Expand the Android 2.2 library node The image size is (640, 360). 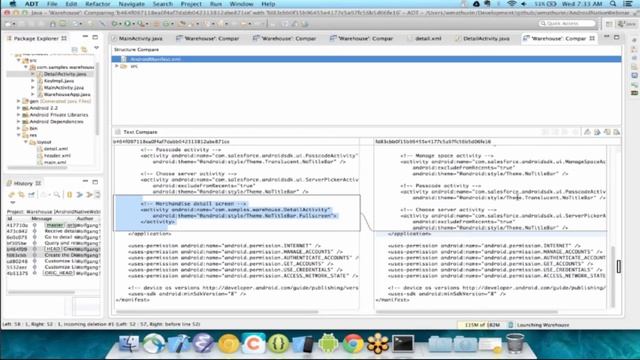click(x=19, y=108)
